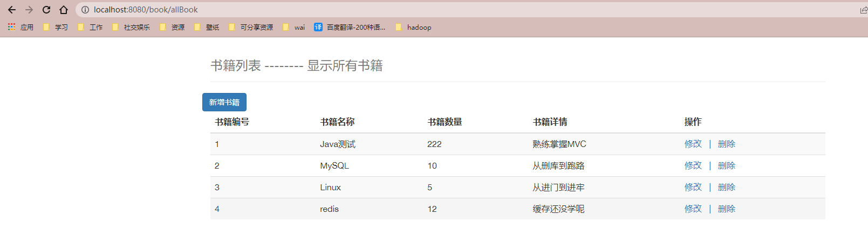This screenshot has width=868, height=247.
Task: Open the 可分享资源 bookmark folder
Action: (251, 27)
